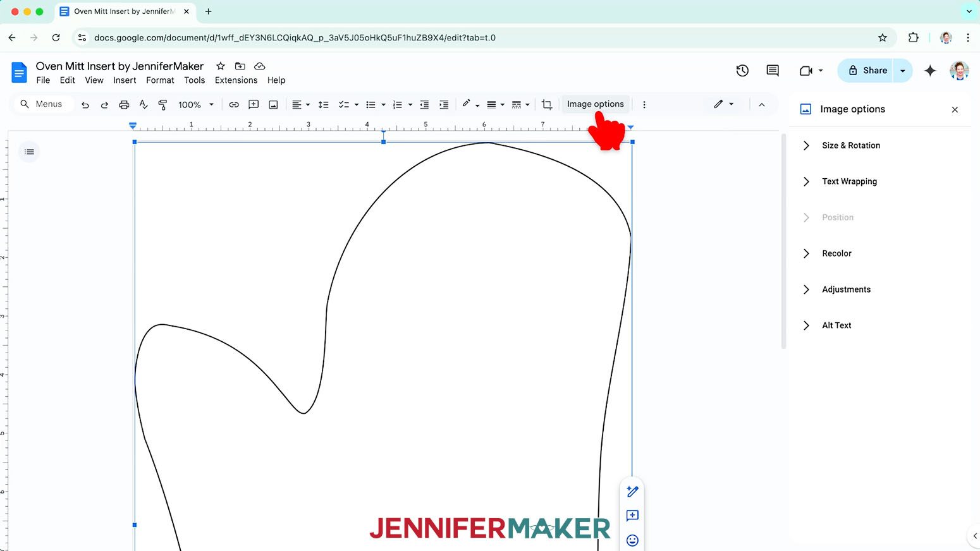Click the Image options button
This screenshot has width=980, height=551.
[x=595, y=104]
